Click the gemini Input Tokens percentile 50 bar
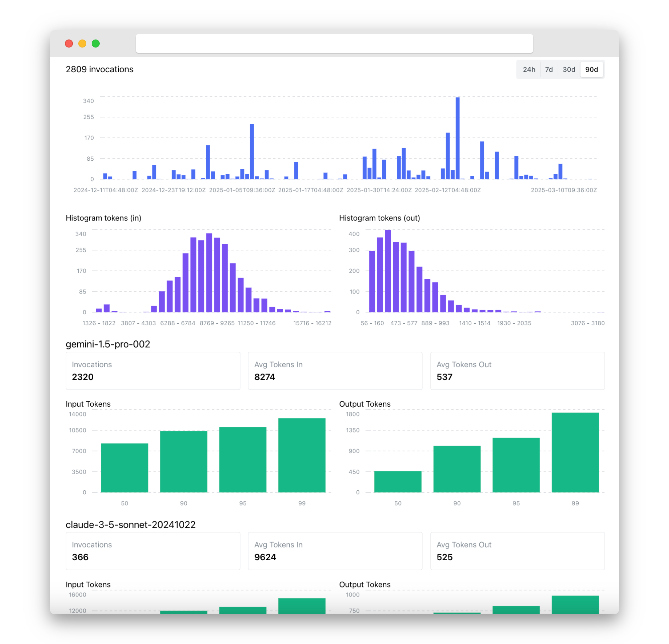The width and height of the screenshot is (669, 644). pyautogui.click(x=124, y=468)
